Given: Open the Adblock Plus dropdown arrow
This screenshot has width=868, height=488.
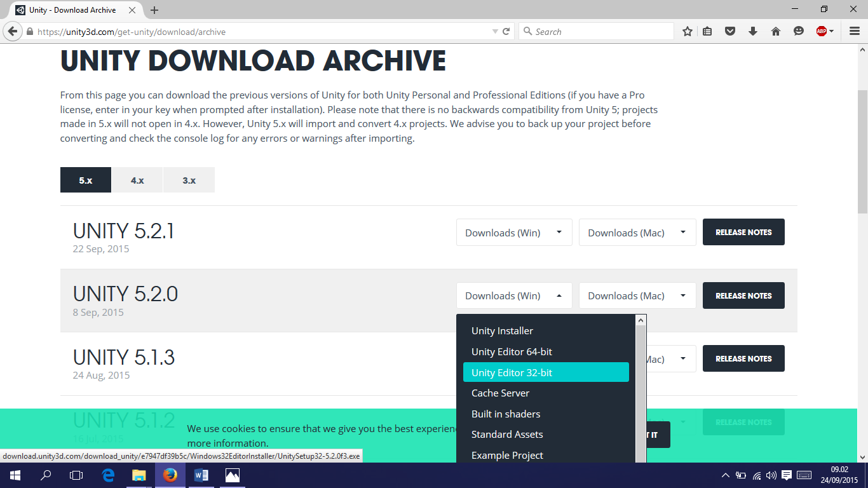Looking at the screenshot, I should [831, 31].
